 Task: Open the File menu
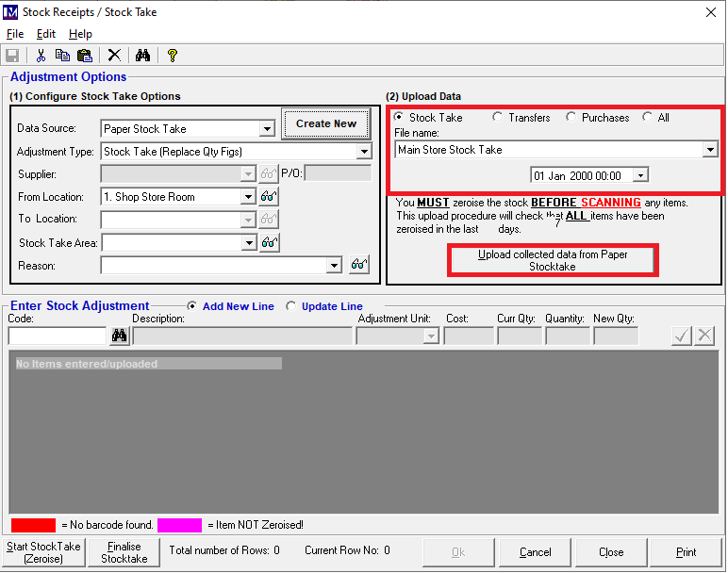15,34
